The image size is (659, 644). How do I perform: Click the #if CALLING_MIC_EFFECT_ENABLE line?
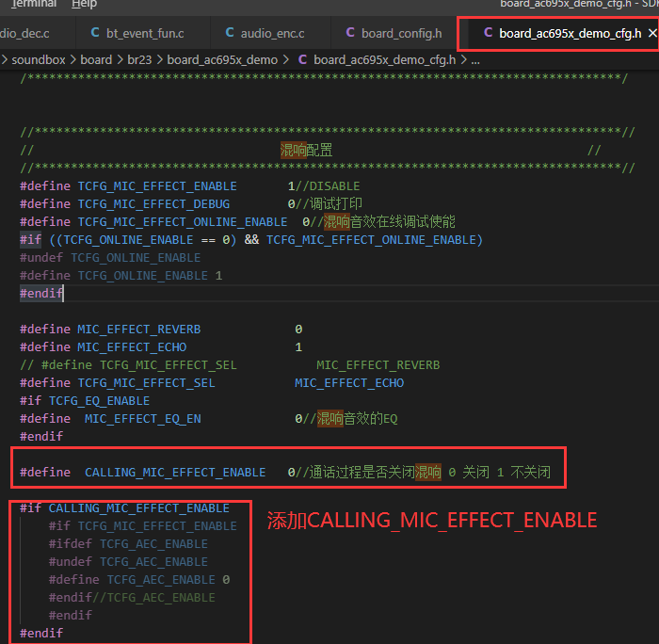point(124,508)
